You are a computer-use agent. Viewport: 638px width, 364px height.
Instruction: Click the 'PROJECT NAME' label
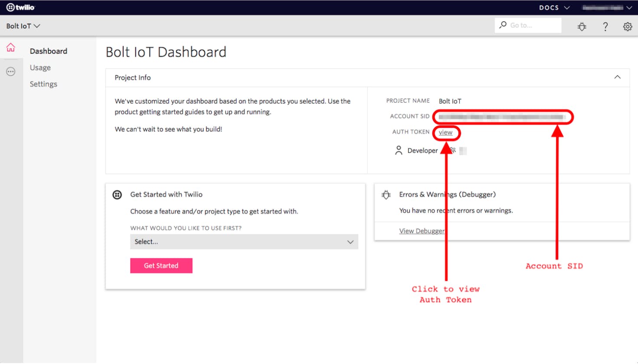pyautogui.click(x=408, y=101)
